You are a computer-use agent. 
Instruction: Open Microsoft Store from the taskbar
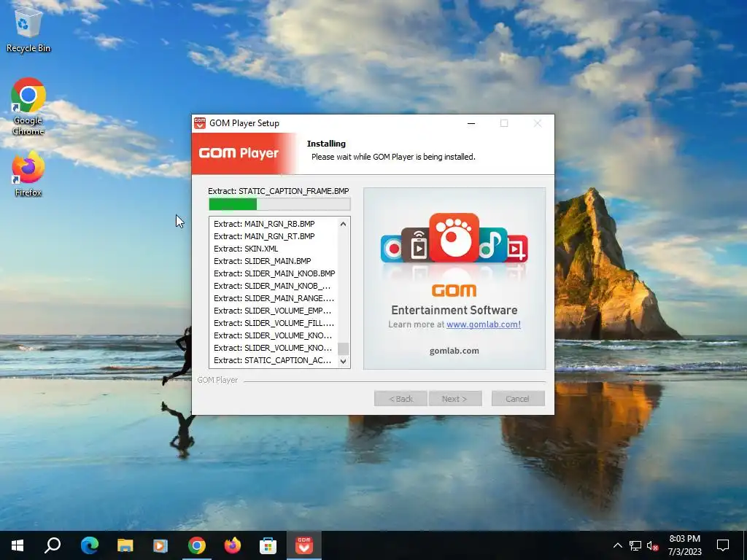(x=268, y=545)
